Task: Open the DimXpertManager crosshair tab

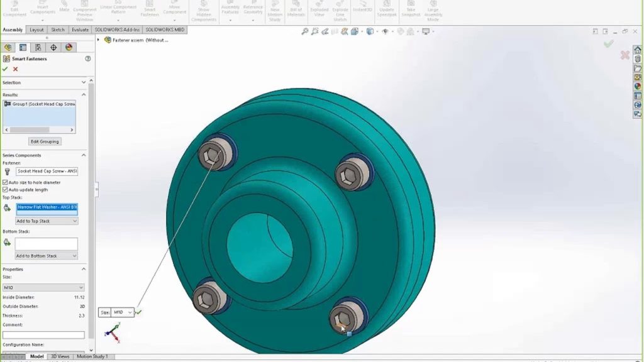Action: 53,48
